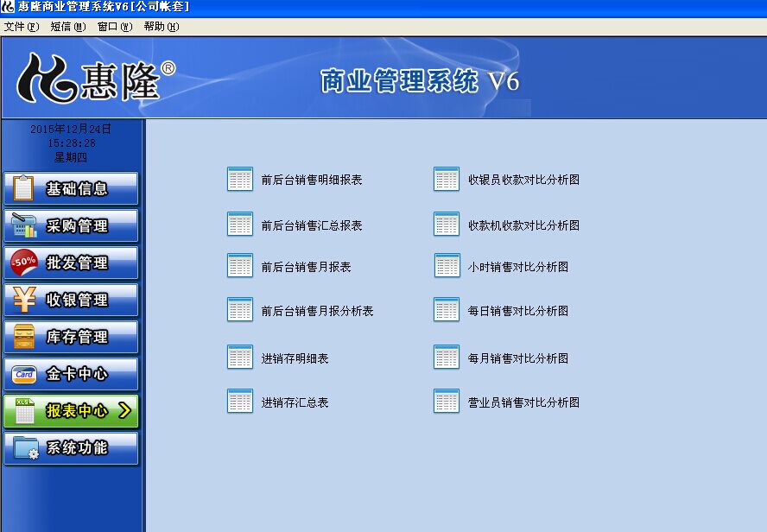Select the 金卡中心 label in sidebar
The image size is (767, 532).
pos(77,374)
